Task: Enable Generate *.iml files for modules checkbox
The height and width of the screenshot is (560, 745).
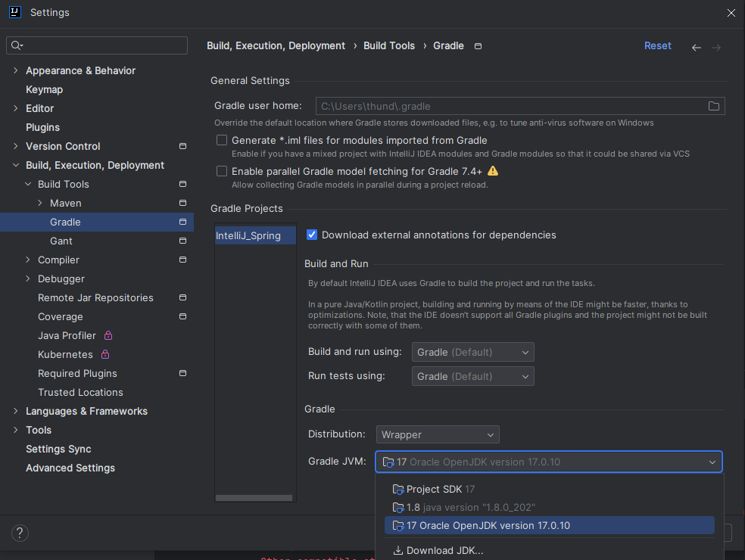Action: click(x=221, y=140)
